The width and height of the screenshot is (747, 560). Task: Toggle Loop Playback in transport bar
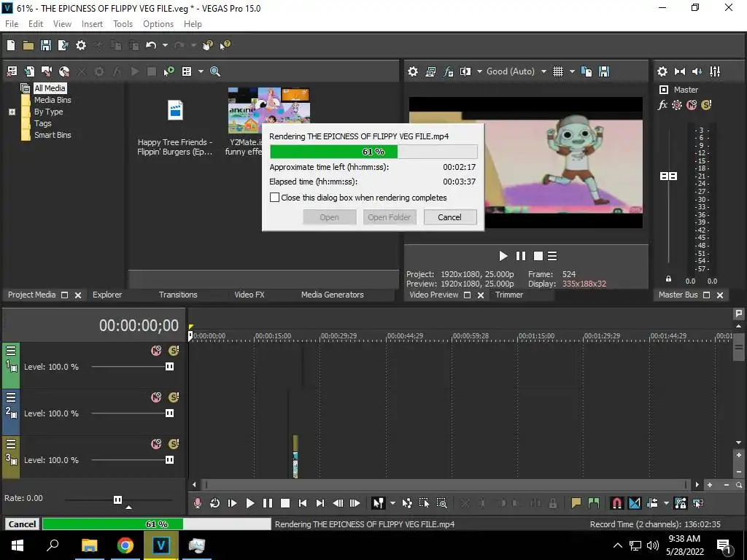(x=215, y=503)
